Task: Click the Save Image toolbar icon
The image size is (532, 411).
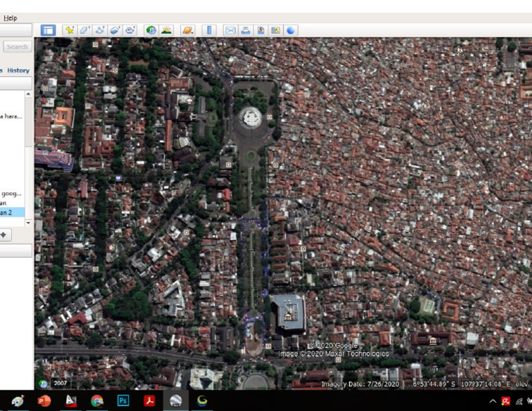Action: 260,30
